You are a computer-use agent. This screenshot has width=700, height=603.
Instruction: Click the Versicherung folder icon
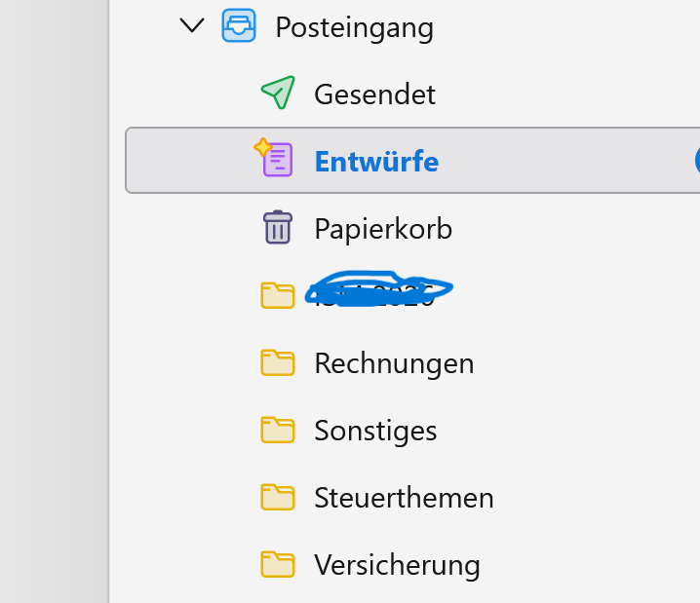278,564
